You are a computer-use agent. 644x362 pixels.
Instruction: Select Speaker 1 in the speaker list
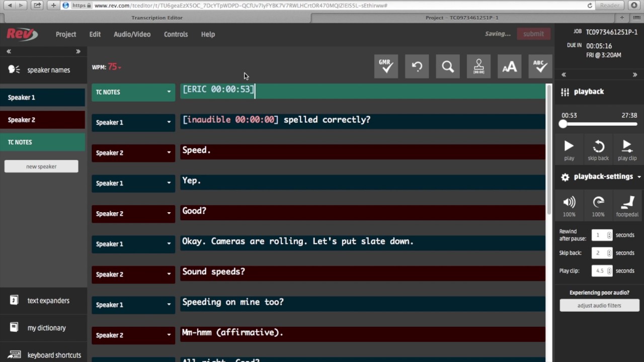[43, 98]
